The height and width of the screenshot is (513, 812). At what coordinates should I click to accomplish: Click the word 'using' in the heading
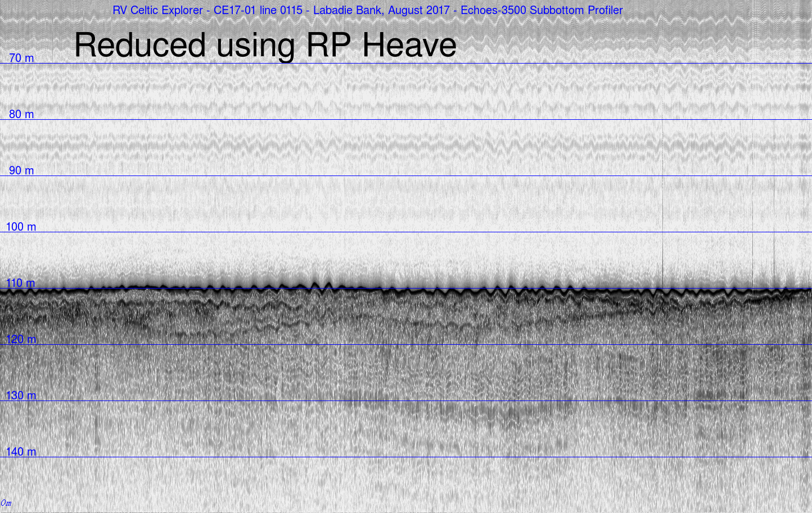pyautogui.click(x=256, y=45)
